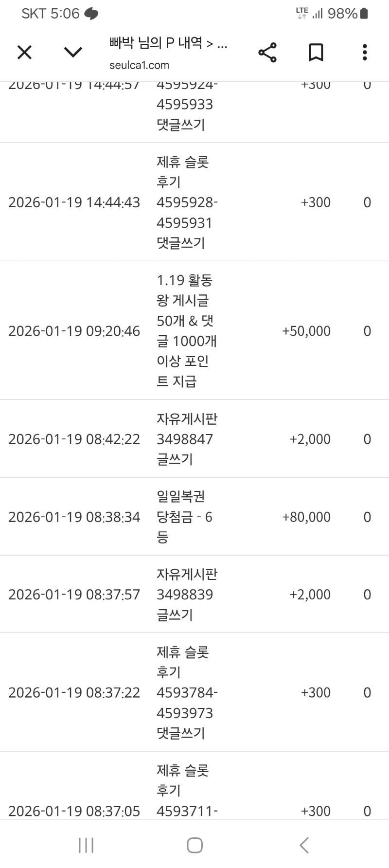Tap the recent apps navigation button
The height and width of the screenshot is (868, 389).
pyautogui.click(x=86, y=845)
